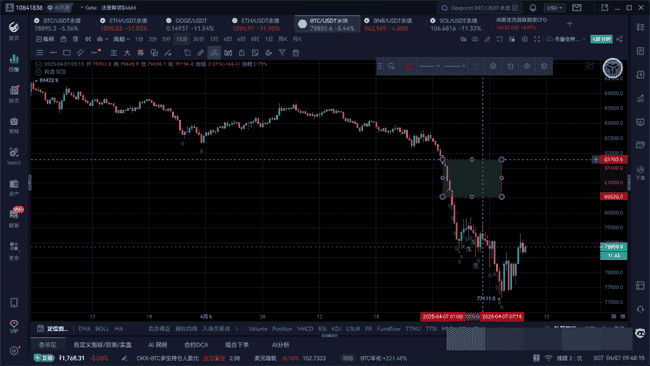Open the notification bell
Screen dimensions: 650x366
tap(533, 8)
